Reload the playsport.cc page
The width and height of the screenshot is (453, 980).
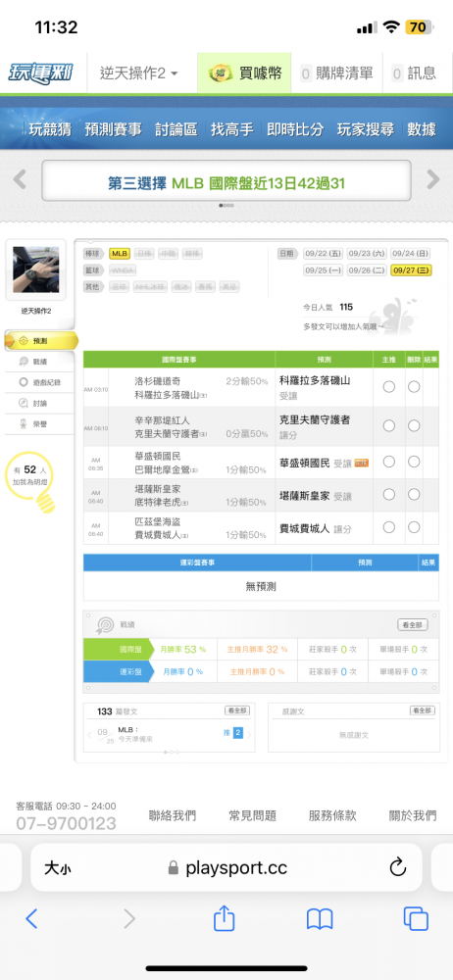[x=398, y=867]
